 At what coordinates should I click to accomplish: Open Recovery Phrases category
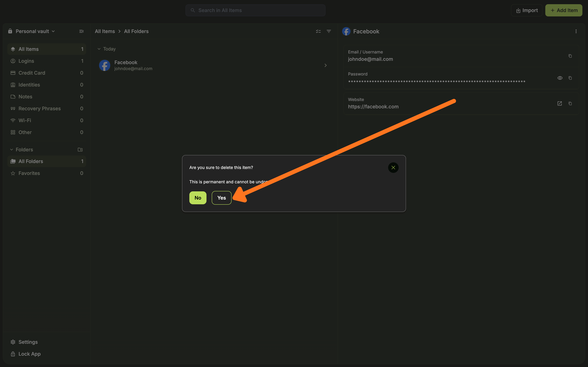tap(40, 109)
